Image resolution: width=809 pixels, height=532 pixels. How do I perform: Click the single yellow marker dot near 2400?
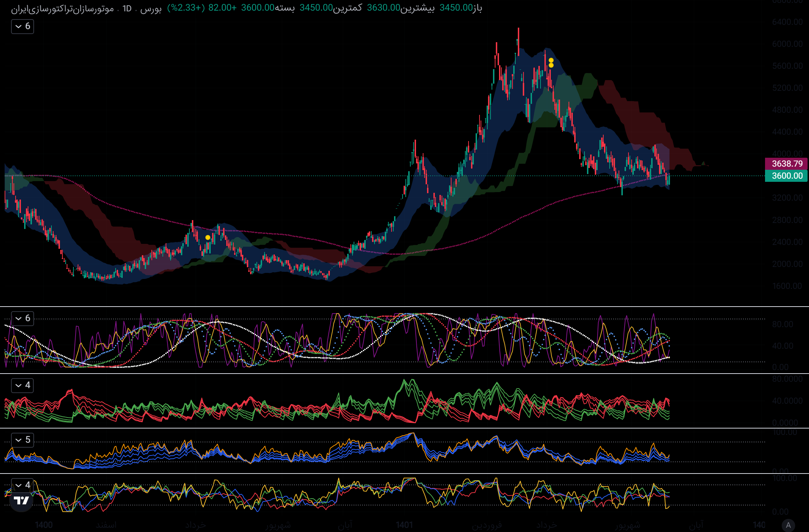coord(208,237)
